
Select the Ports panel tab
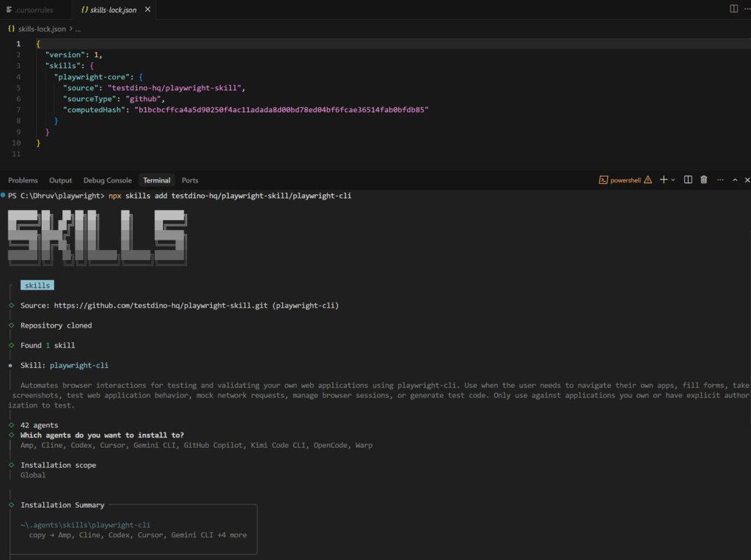tap(190, 180)
